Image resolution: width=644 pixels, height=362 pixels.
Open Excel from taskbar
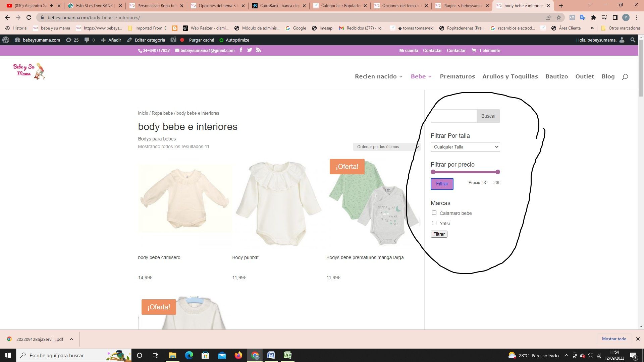(x=287, y=355)
